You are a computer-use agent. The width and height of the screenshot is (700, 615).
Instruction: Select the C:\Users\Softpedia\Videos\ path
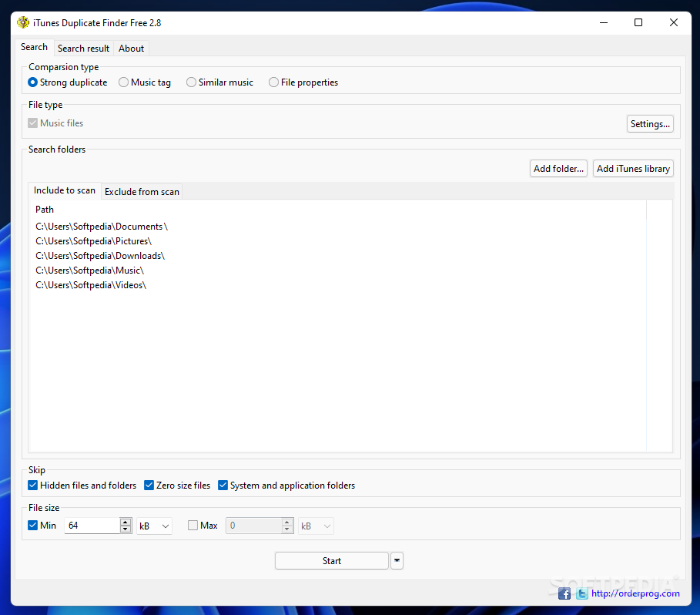point(91,285)
